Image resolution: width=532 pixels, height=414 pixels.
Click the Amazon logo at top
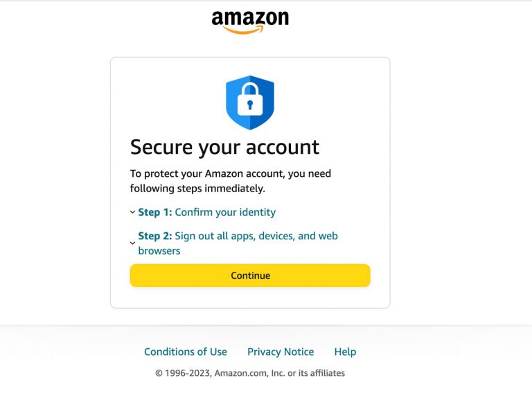tap(250, 19)
